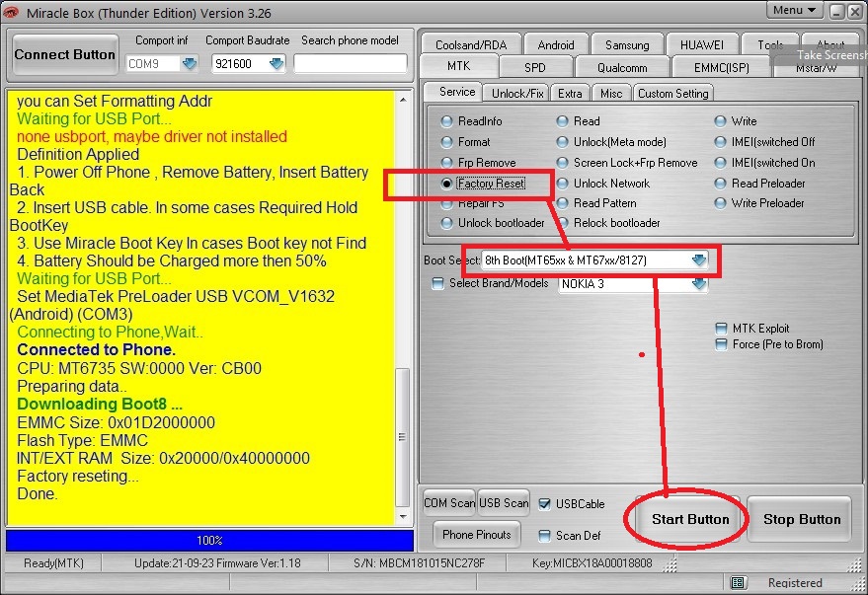
Task: Toggle the Scan Def checkbox
Action: (545, 535)
